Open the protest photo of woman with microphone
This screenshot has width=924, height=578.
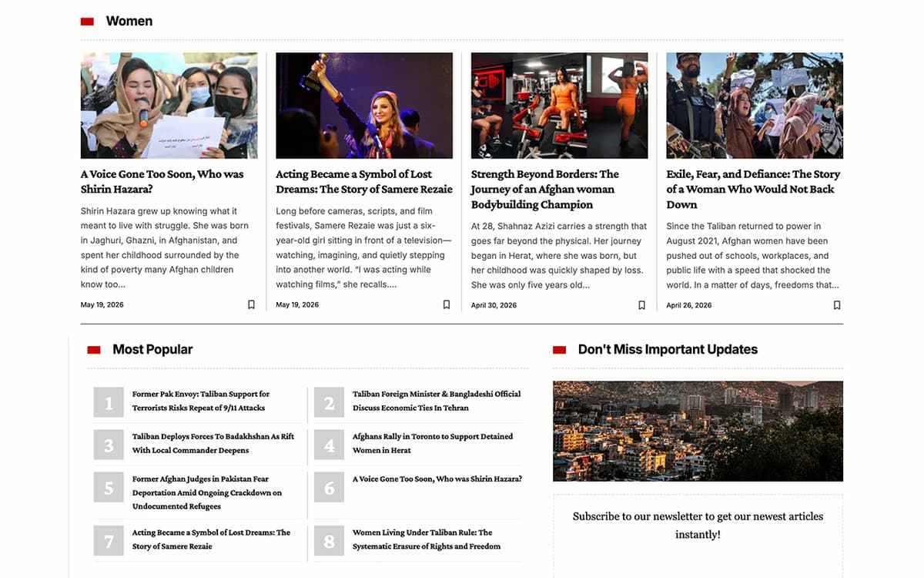click(169, 106)
